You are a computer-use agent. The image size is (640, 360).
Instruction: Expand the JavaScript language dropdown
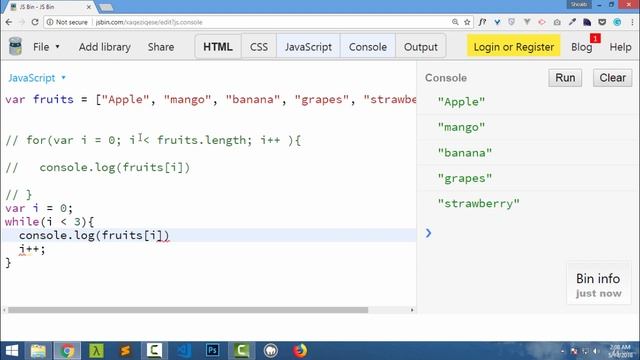point(37,78)
